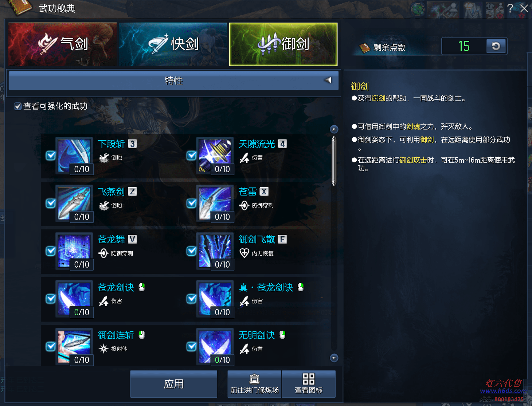Switch to the 快剑 tab
The width and height of the screenshot is (532, 406).
pos(173,44)
